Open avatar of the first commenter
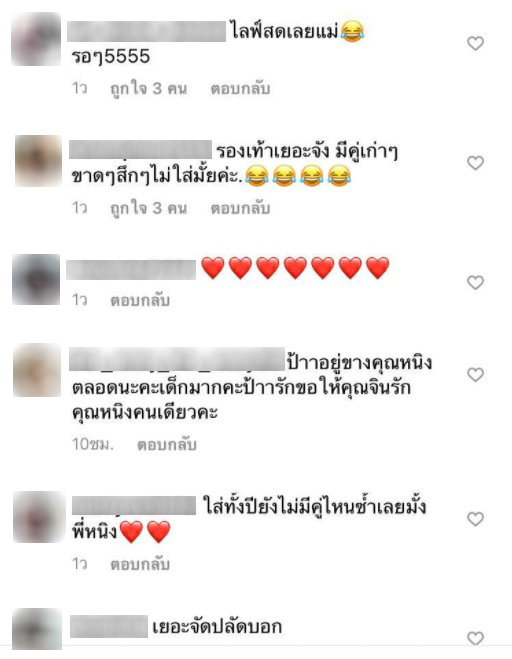512x659 pixels. click(x=36, y=39)
